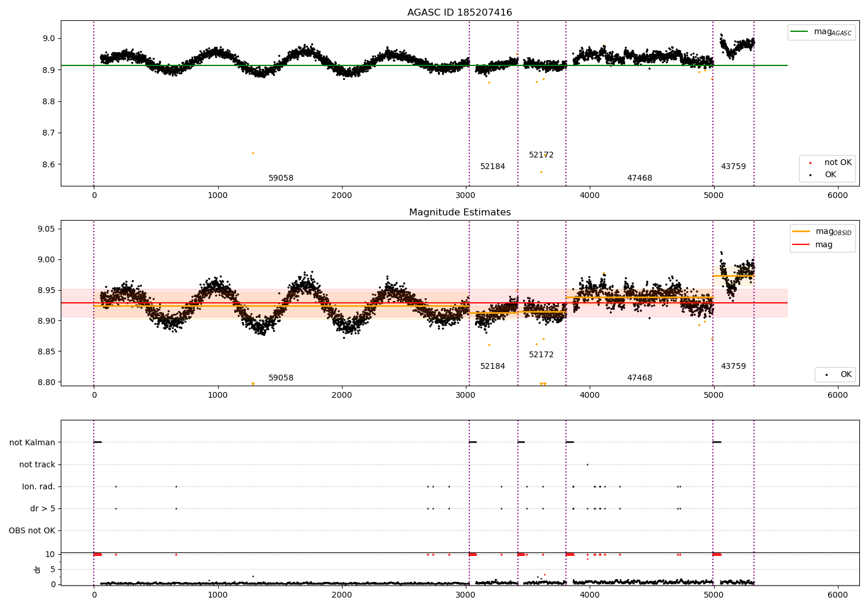Click obsid label 52172 in top plot
The image size is (868, 608).
point(541,155)
